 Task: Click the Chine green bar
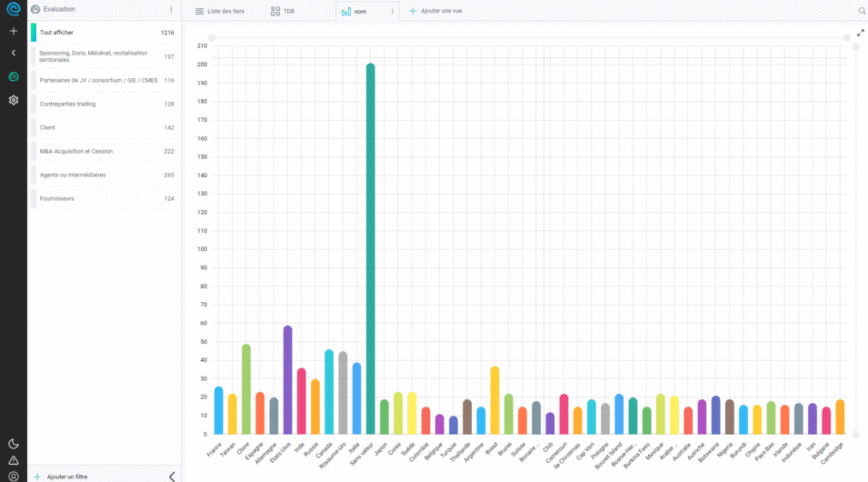point(246,389)
